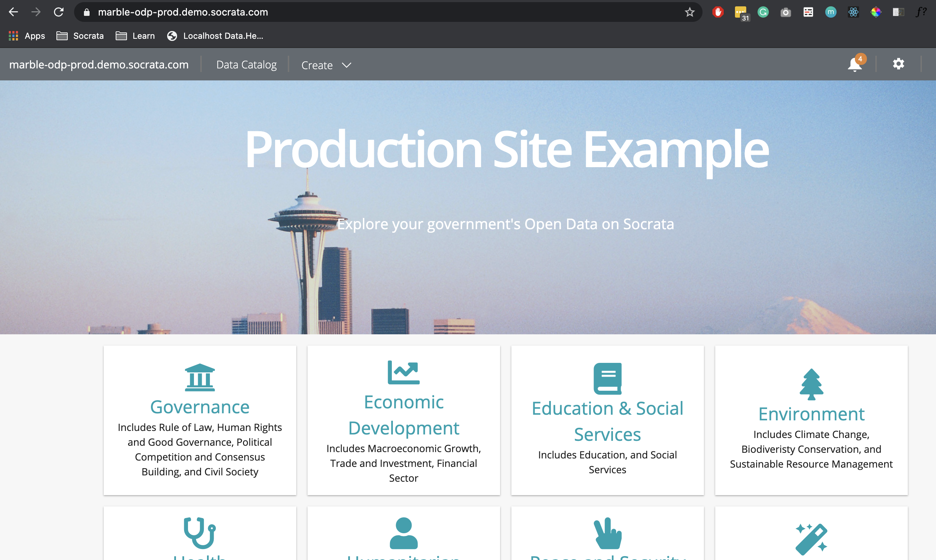Open the Governance category title
This screenshot has width=936, height=560.
coord(200,407)
